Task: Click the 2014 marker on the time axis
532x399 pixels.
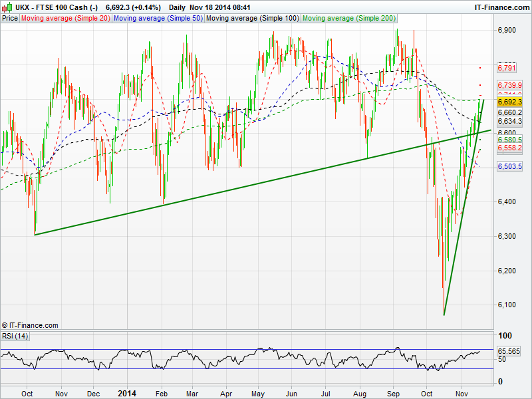Action: [x=126, y=394]
